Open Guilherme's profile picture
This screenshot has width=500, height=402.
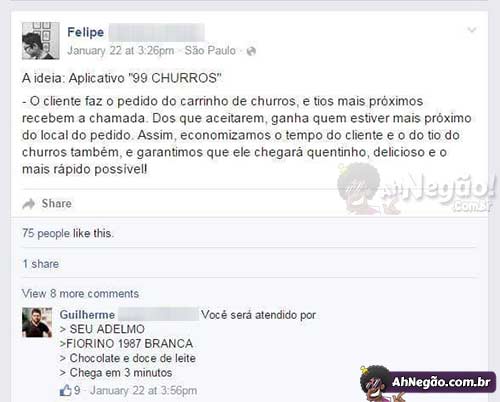click(37, 322)
